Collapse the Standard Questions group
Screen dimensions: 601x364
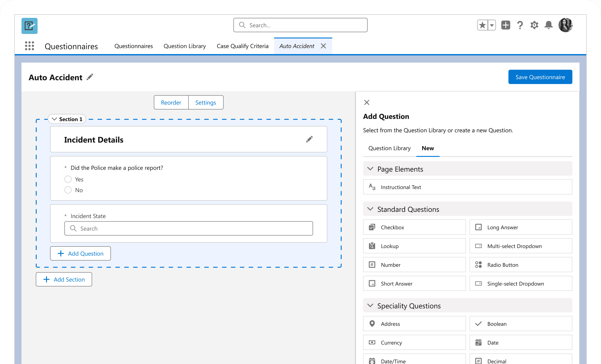tap(370, 209)
